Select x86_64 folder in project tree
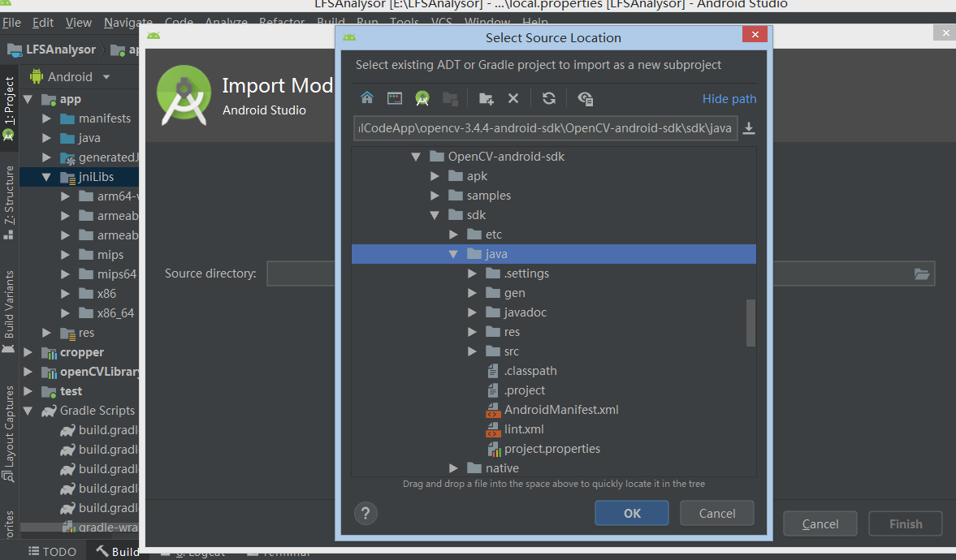This screenshot has height=560, width=956. click(106, 313)
